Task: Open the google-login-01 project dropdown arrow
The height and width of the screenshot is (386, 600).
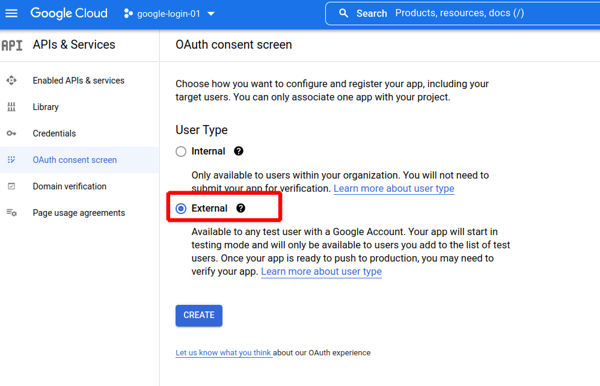Action: (x=211, y=14)
